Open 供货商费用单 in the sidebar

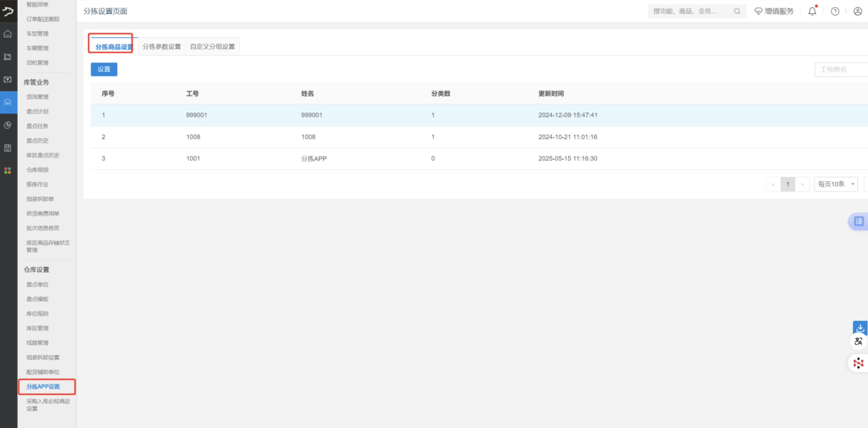[43, 213]
